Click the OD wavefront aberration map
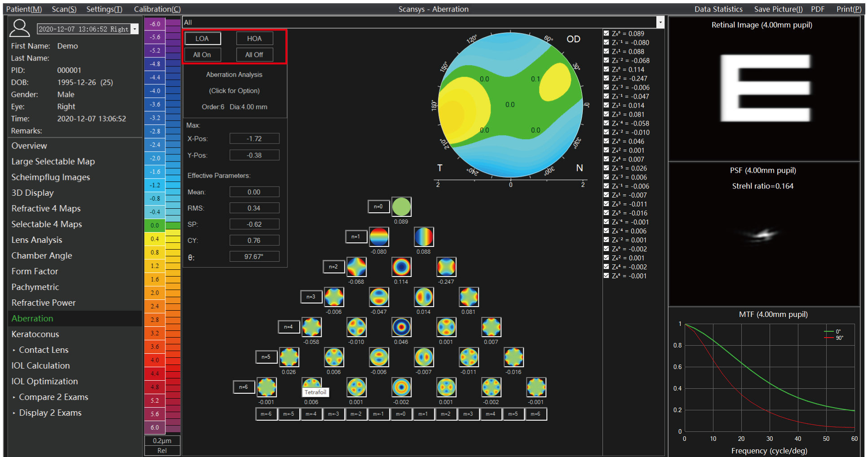This screenshot has width=868, height=457. (x=510, y=105)
